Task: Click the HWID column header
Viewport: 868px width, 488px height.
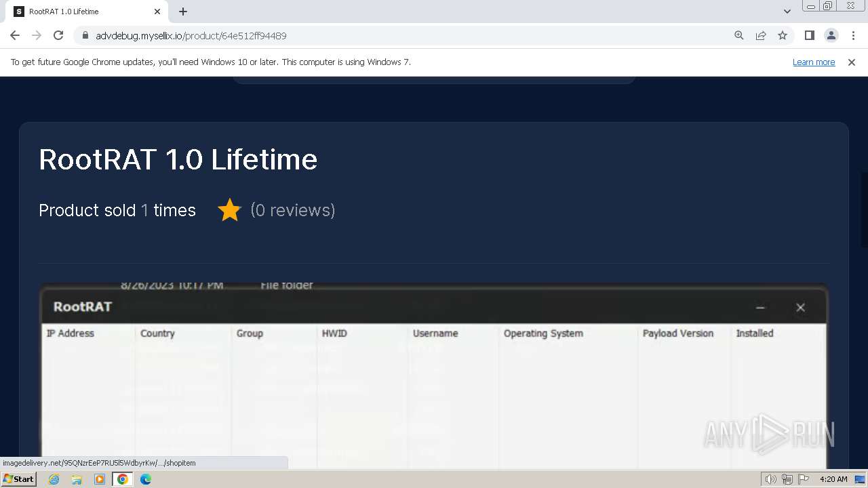Action: (x=334, y=333)
